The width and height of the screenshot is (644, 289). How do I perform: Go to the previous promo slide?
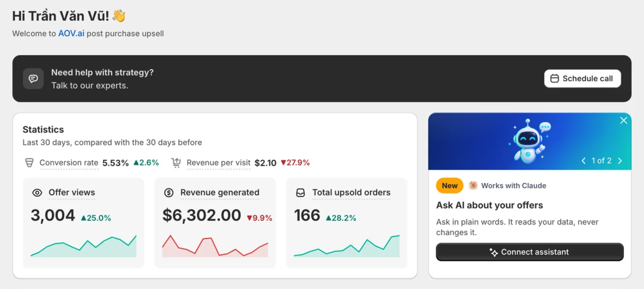pos(583,161)
